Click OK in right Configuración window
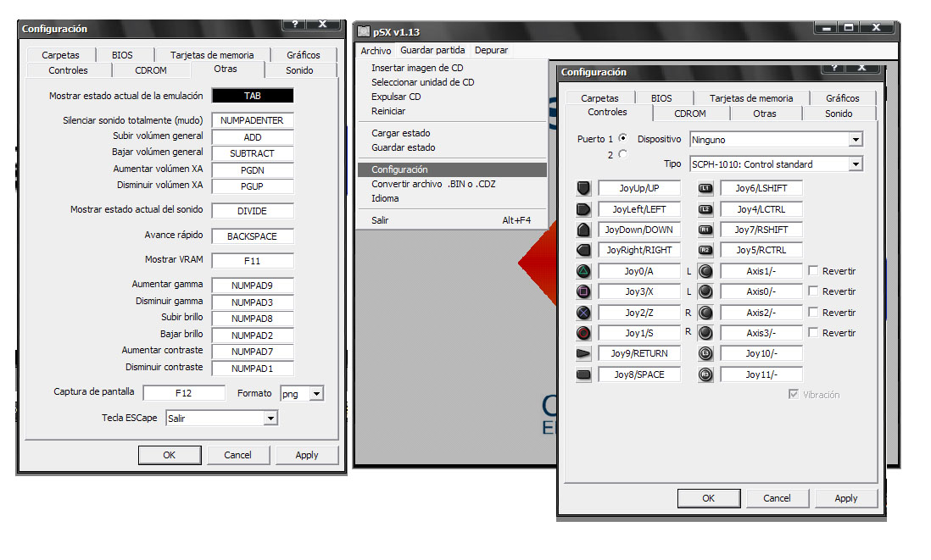Viewport: 931px width, 560px height. 708,498
